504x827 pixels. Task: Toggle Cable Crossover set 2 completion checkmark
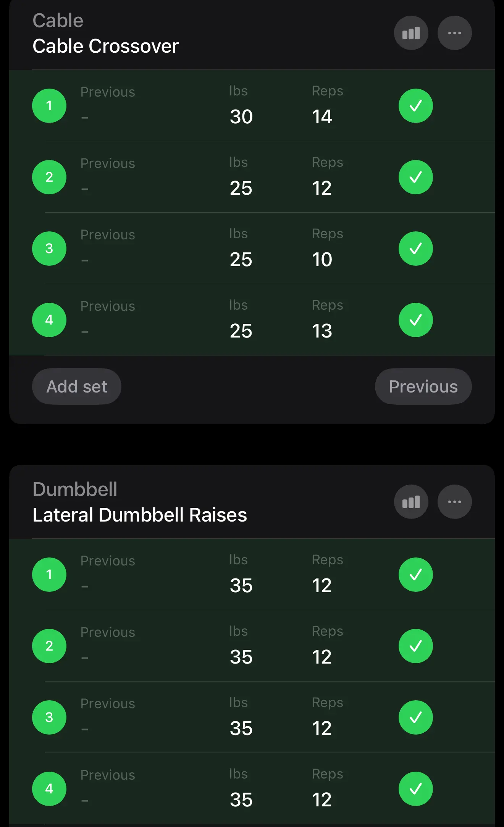point(415,177)
